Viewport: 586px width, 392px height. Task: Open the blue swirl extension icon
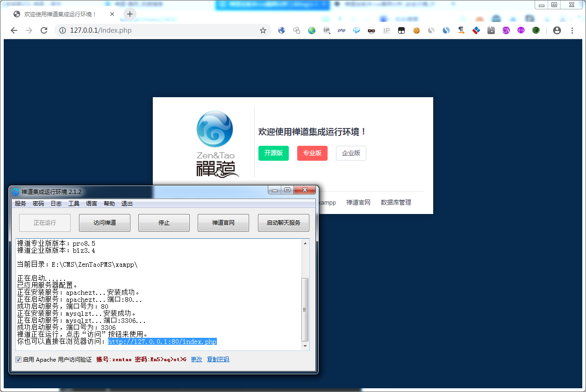click(x=446, y=30)
